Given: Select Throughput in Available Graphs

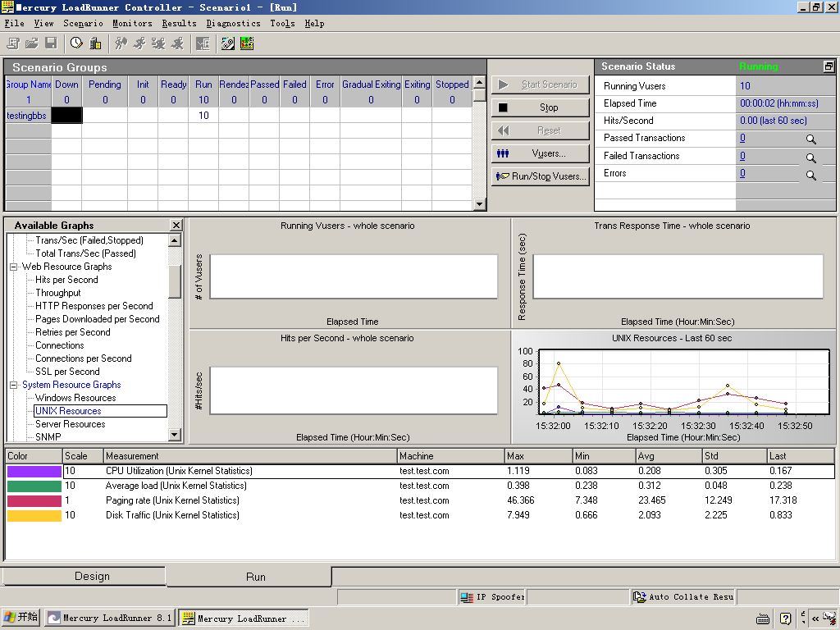Looking at the screenshot, I should pyautogui.click(x=58, y=293).
